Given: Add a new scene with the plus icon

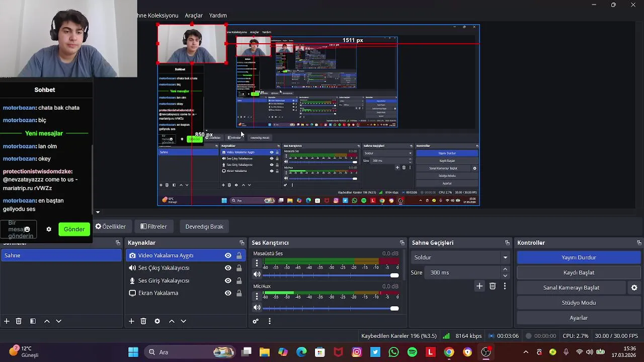Looking at the screenshot, I should 7,321.
